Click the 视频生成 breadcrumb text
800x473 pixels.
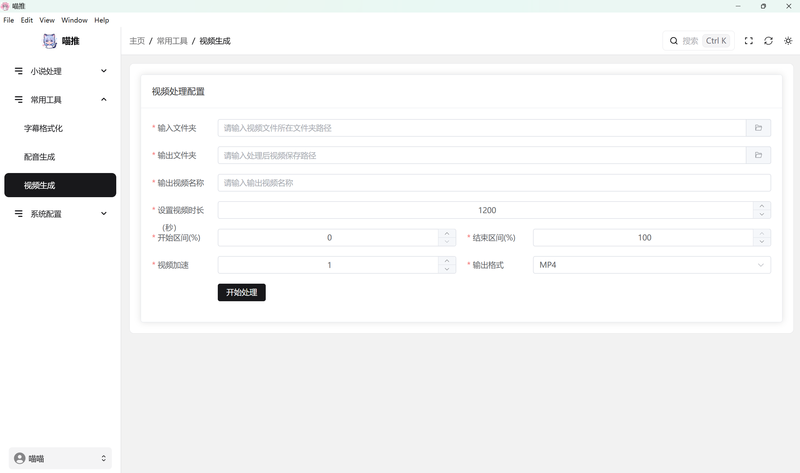tap(215, 41)
